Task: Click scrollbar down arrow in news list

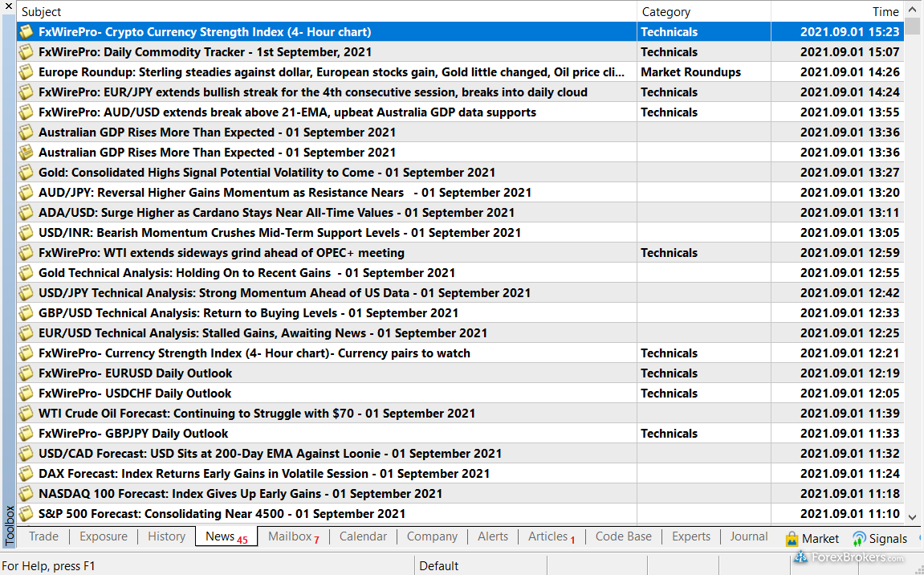Action: point(912,516)
